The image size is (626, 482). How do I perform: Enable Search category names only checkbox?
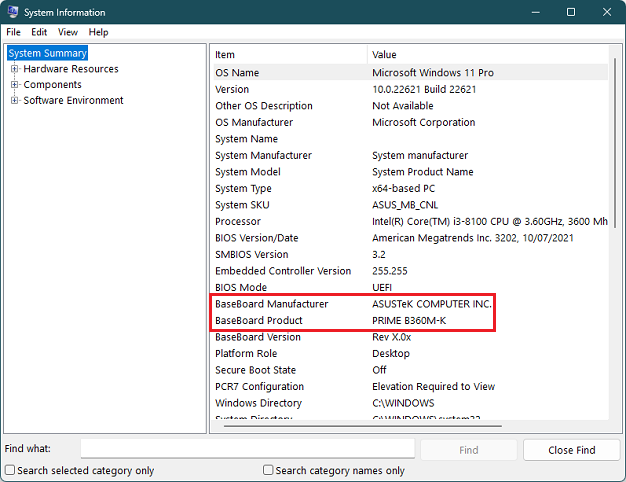point(268,470)
